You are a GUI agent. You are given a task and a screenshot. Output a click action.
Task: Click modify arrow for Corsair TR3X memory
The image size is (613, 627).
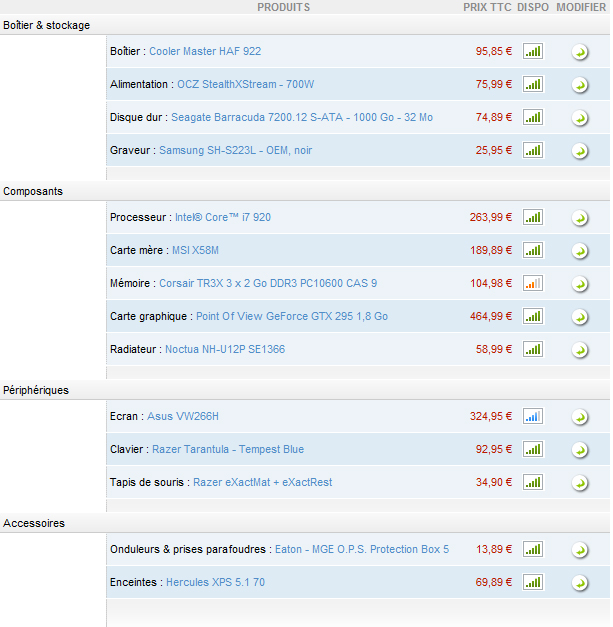pyautogui.click(x=580, y=284)
